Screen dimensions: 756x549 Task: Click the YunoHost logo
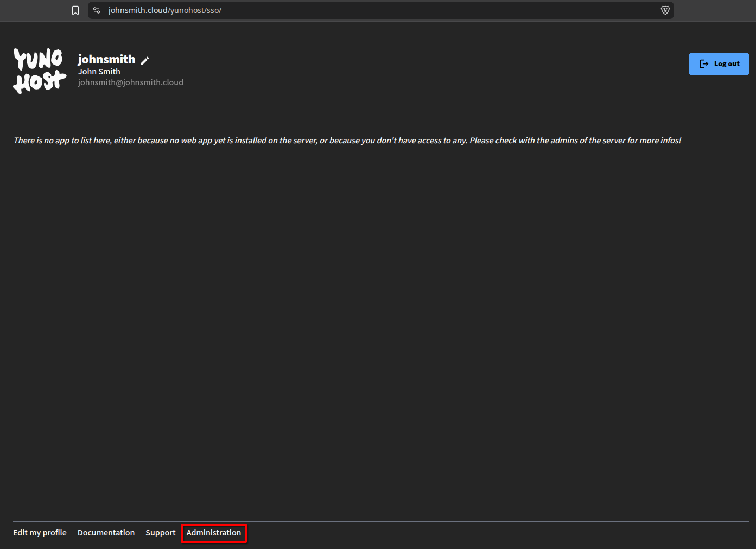point(40,71)
